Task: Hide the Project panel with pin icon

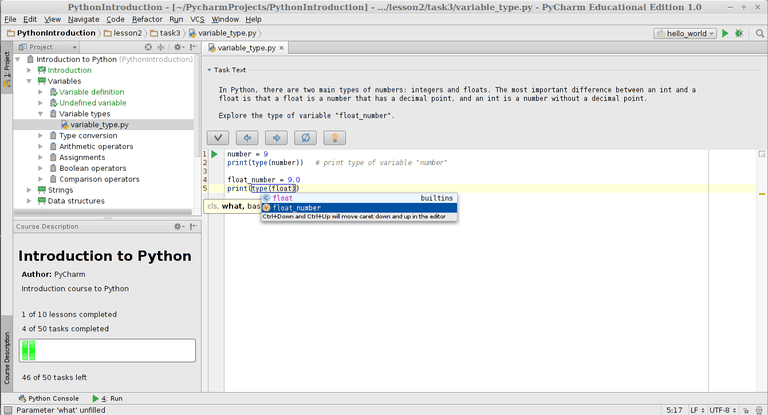Action: point(193,47)
